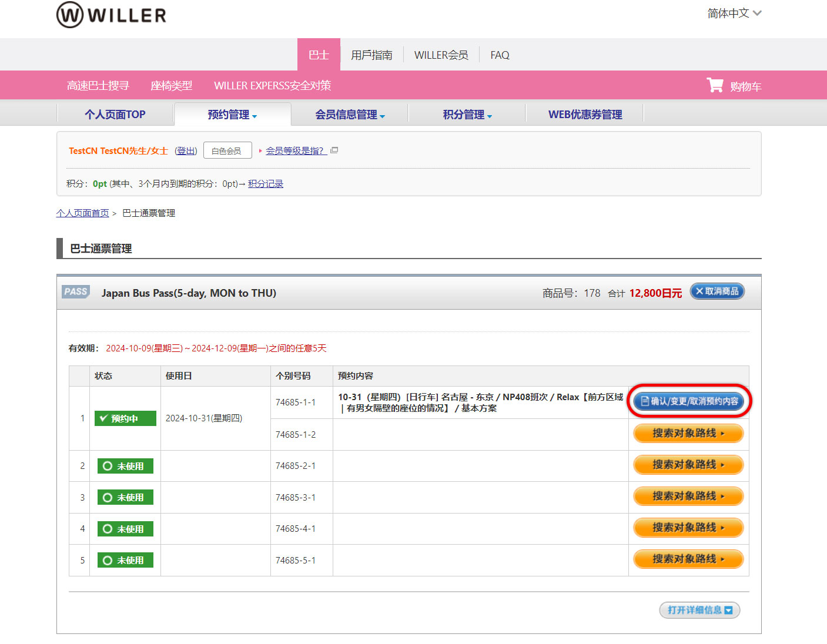Click 未使用 badge in row 5

(125, 560)
